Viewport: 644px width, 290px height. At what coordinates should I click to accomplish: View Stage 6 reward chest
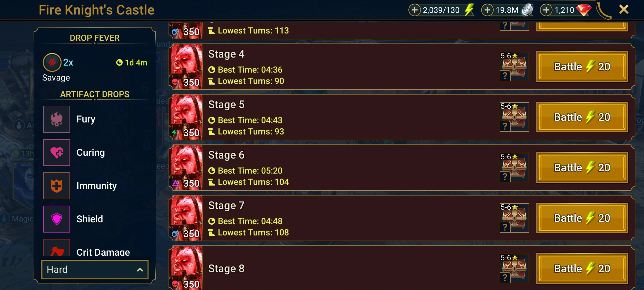514,168
